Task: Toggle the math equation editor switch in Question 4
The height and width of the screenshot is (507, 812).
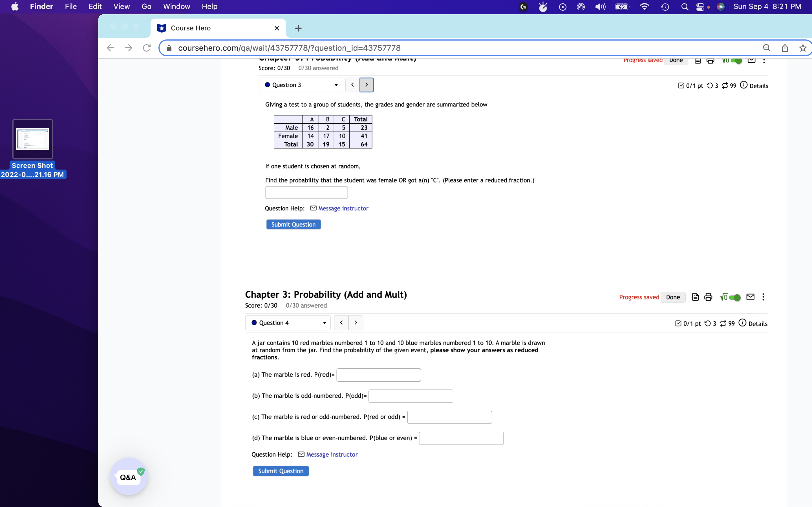Action: coord(734,297)
